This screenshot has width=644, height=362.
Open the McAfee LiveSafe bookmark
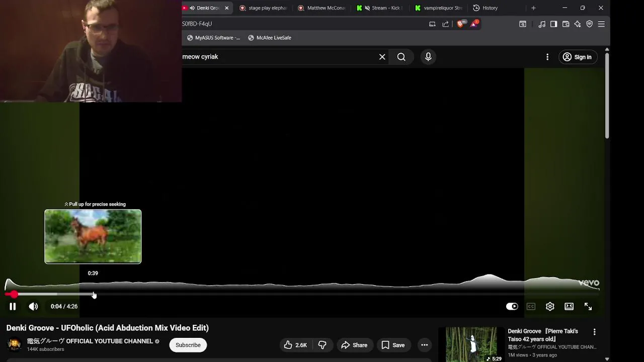pyautogui.click(x=269, y=38)
